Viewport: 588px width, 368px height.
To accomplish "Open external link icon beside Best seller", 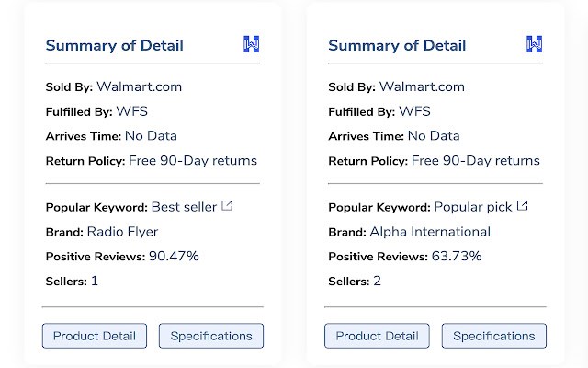I will [x=227, y=206].
